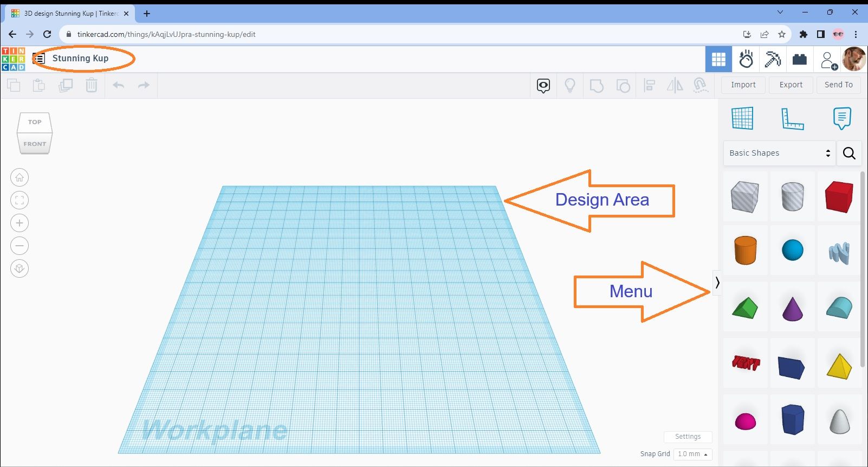868x467 pixels.
Task: Click the Stunning Kup design name
Action: (80, 58)
